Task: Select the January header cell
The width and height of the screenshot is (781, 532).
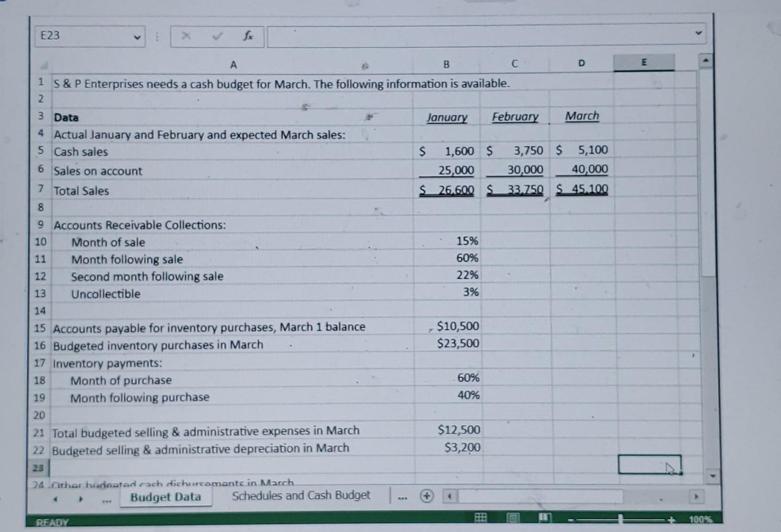Action: pyautogui.click(x=446, y=117)
